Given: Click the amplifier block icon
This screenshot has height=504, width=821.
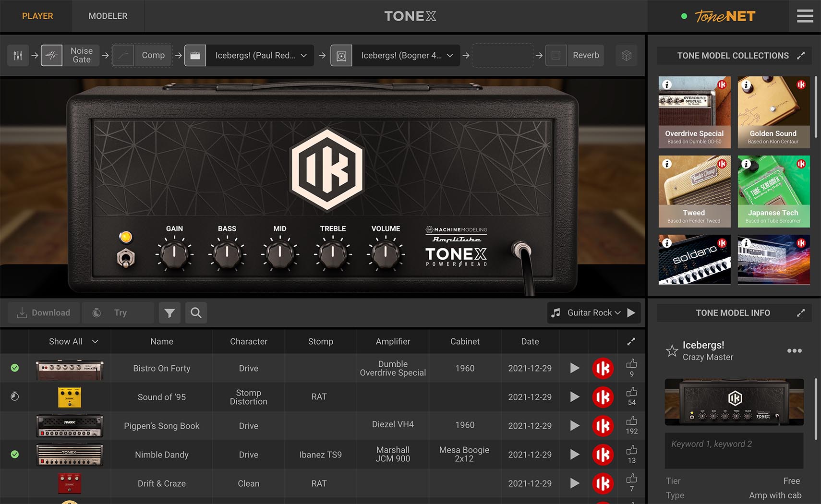Looking at the screenshot, I should [x=195, y=56].
